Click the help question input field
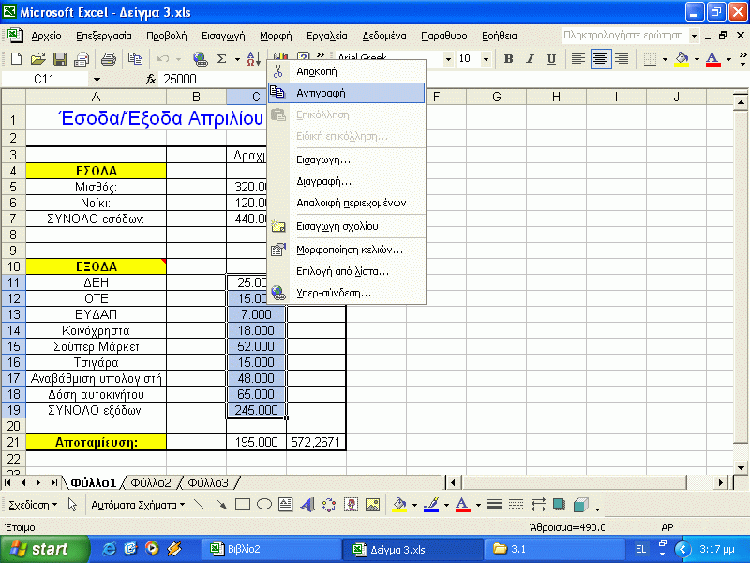Viewport: 750px width, 563px height. coord(624,35)
